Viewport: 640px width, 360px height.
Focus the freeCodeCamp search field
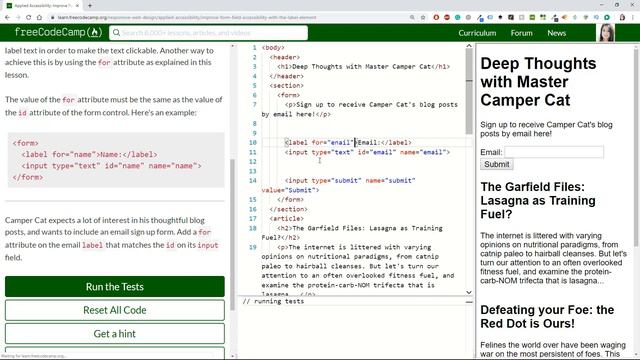[x=208, y=33]
